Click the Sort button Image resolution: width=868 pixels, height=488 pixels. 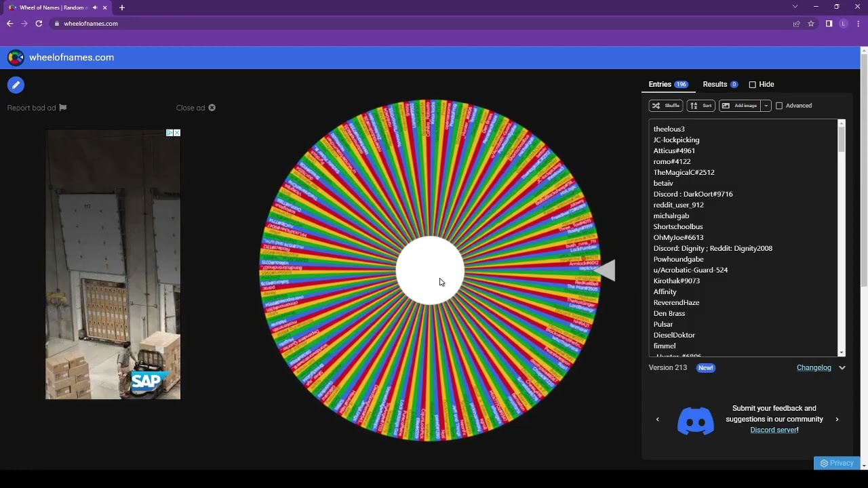coord(701,106)
